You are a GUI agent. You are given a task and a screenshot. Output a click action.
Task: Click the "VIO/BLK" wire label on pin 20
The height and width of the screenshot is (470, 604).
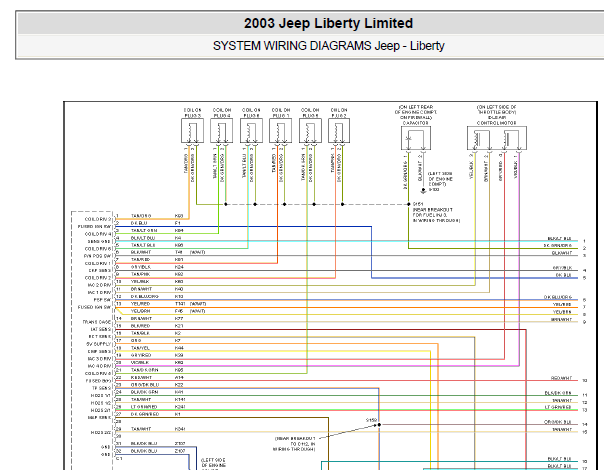[x=140, y=363]
